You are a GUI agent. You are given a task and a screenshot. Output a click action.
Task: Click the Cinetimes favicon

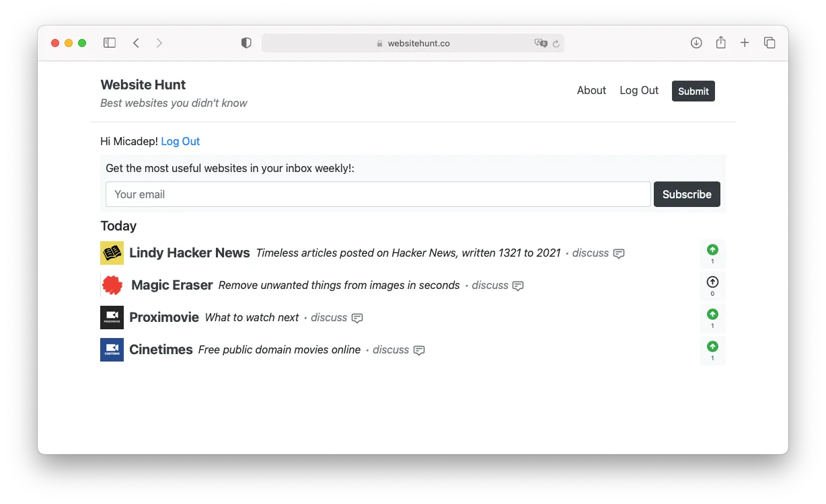[x=112, y=349]
